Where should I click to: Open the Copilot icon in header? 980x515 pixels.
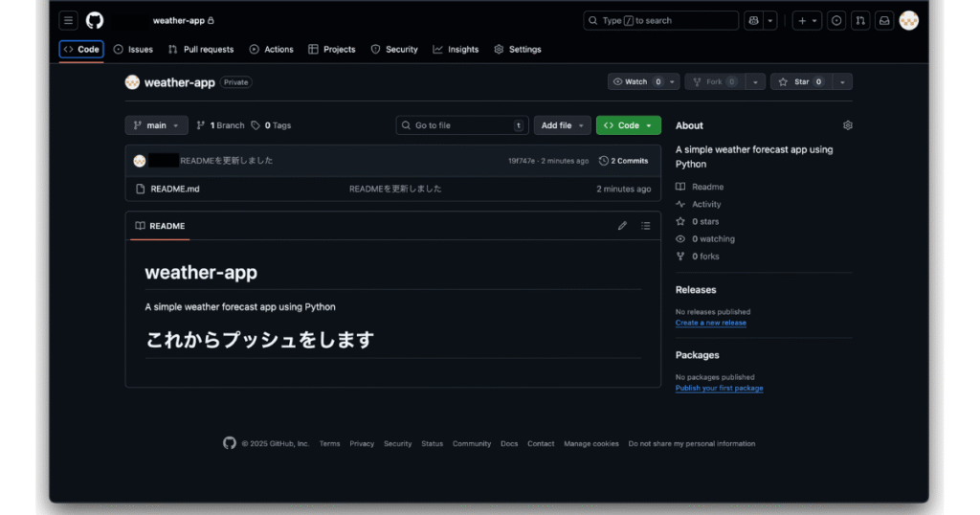tap(753, 20)
